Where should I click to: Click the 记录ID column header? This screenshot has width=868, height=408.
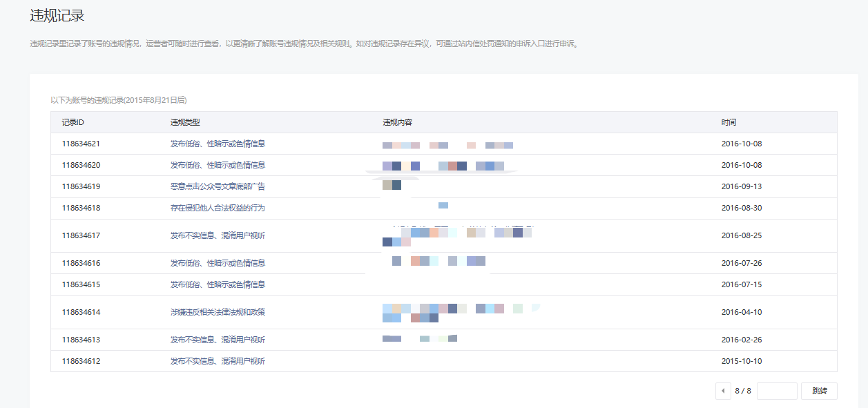[x=73, y=122]
